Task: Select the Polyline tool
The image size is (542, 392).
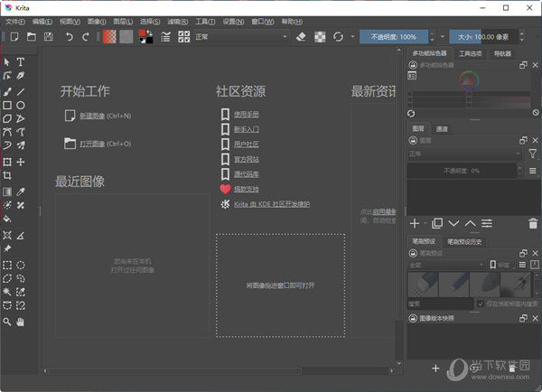Action: pos(21,118)
